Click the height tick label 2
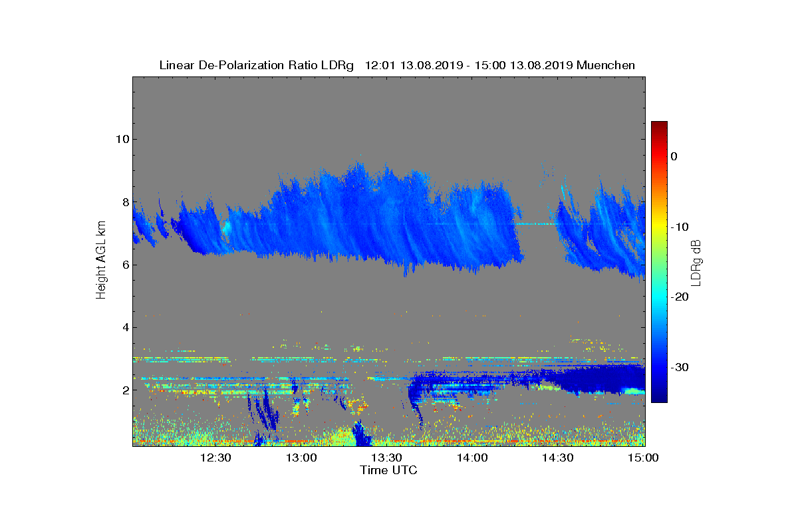This screenshot has height=532, width=798. pos(125,390)
